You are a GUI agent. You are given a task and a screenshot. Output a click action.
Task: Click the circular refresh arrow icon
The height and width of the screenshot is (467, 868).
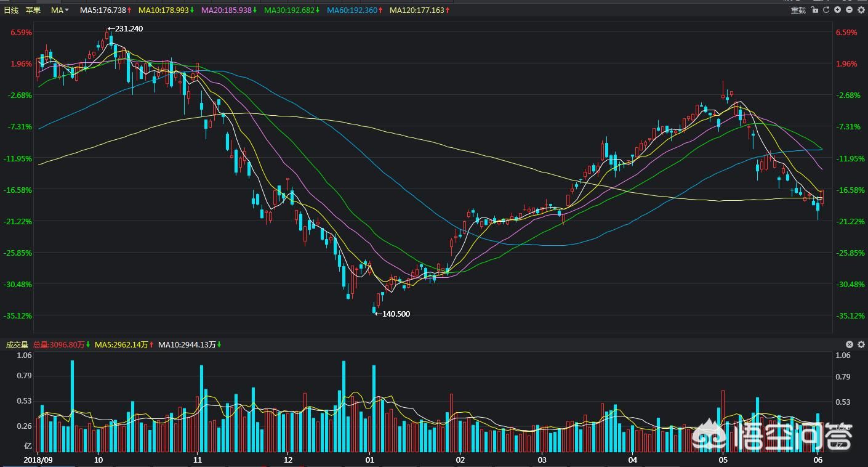[827, 10]
